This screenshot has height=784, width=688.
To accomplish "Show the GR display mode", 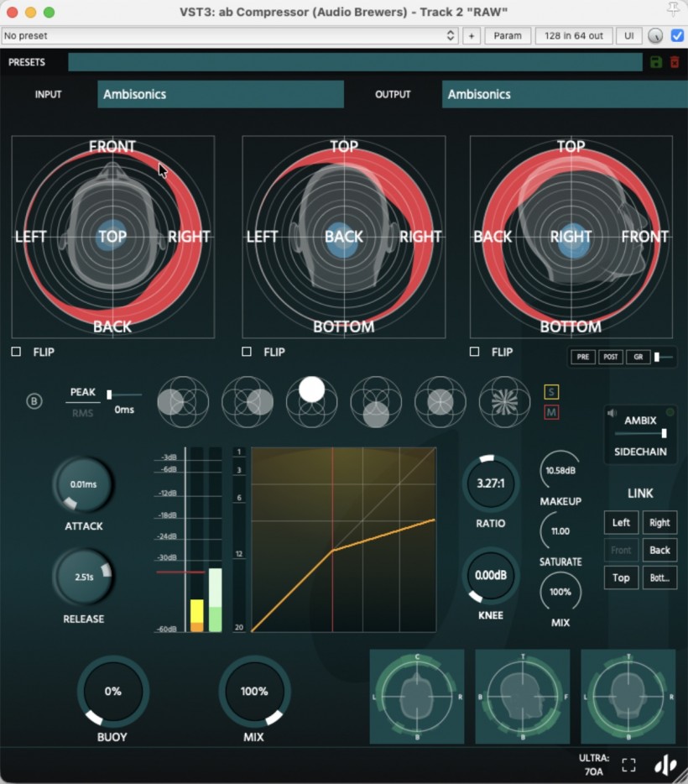I will [x=638, y=357].
